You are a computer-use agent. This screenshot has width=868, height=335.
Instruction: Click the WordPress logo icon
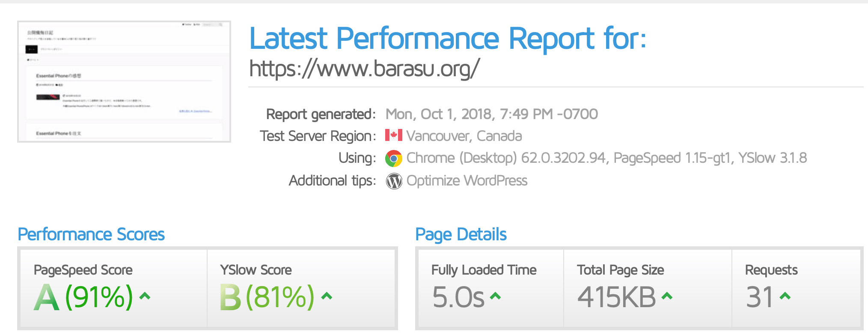pyautogui.click(x=394, y=181)
